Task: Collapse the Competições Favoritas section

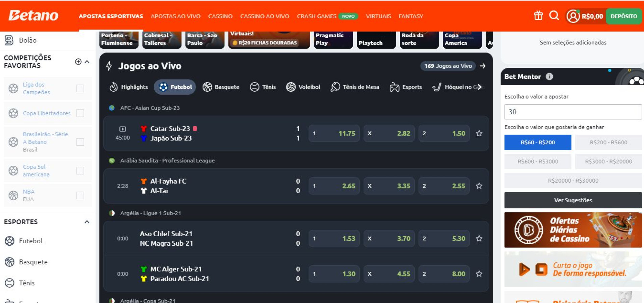Action: click(87, 62)
